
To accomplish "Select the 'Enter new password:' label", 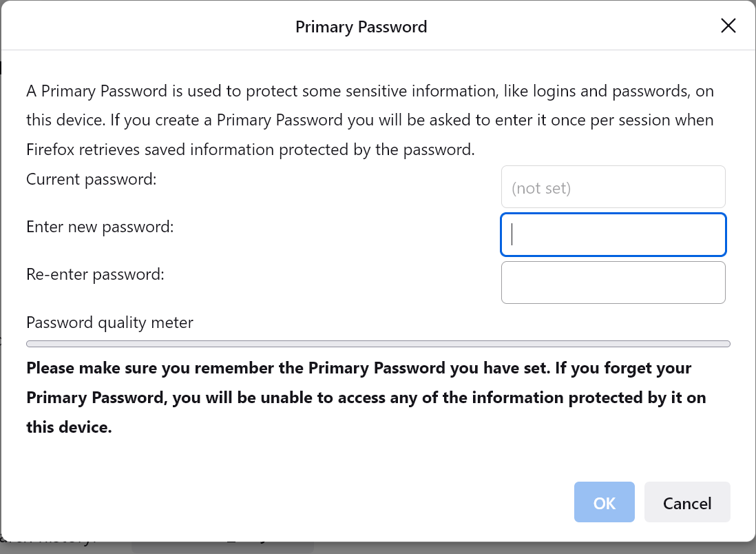I will pyautogui.click(x=100, y=227).
